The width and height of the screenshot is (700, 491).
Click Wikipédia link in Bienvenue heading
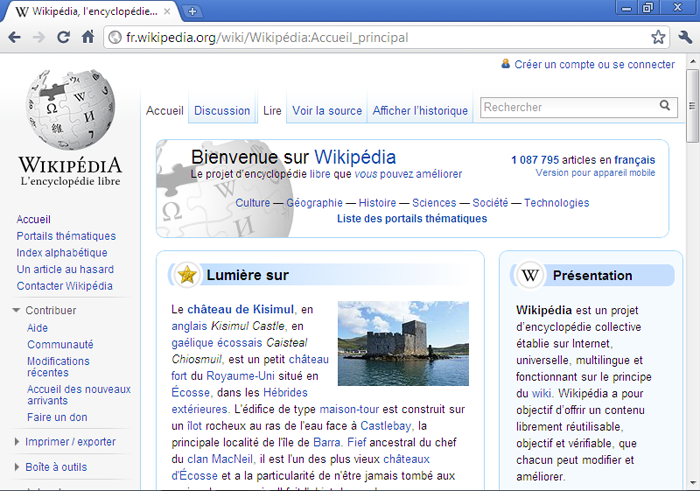[355, 157]
